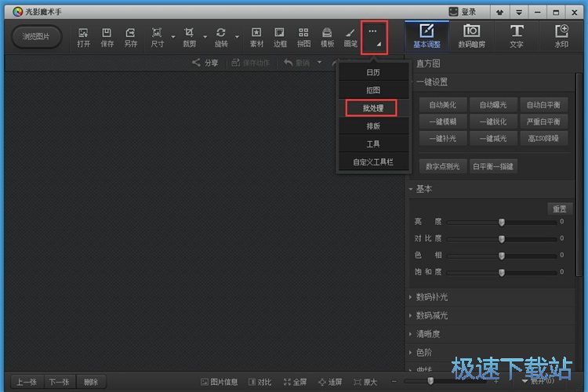Choose 抠图 (Cutout) from dropdown menu

[373, 90]
